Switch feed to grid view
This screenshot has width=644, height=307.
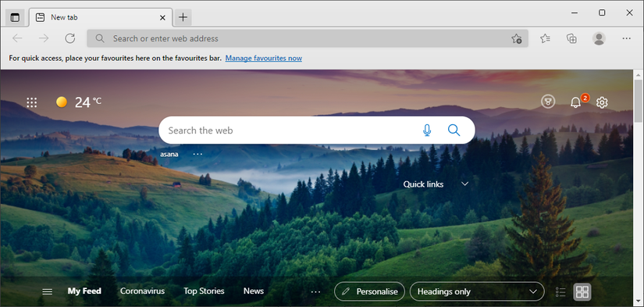(x=582, y=292)
